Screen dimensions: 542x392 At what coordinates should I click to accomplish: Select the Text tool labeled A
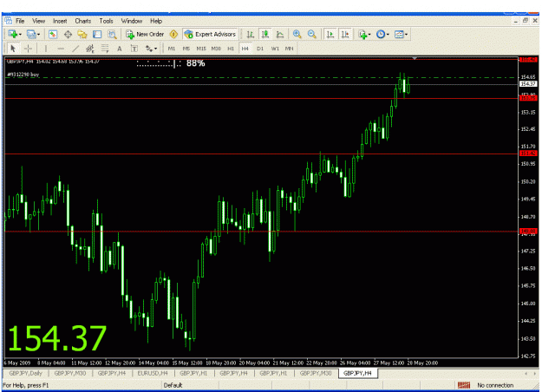[120, 49]
